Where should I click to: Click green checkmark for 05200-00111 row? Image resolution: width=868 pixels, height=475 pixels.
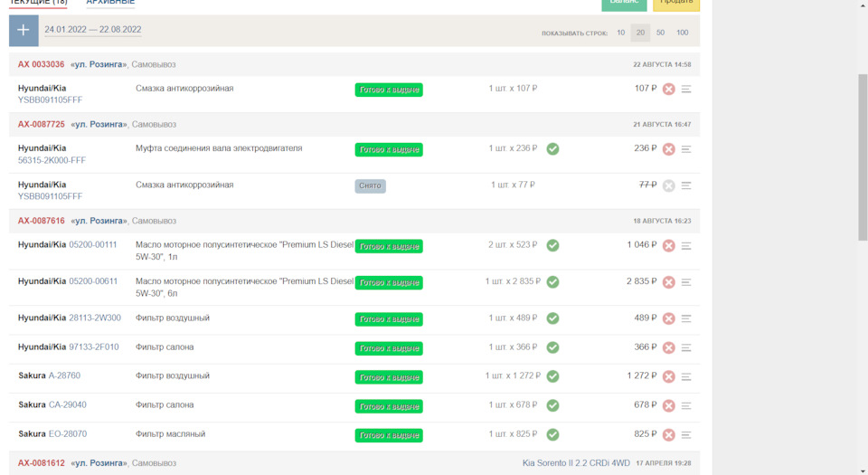[552, 245]
